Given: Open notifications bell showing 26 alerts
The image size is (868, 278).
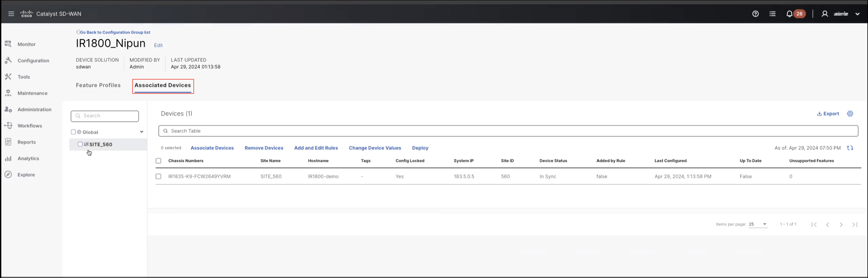Looking at the screenshot, I should coord(795,14).
